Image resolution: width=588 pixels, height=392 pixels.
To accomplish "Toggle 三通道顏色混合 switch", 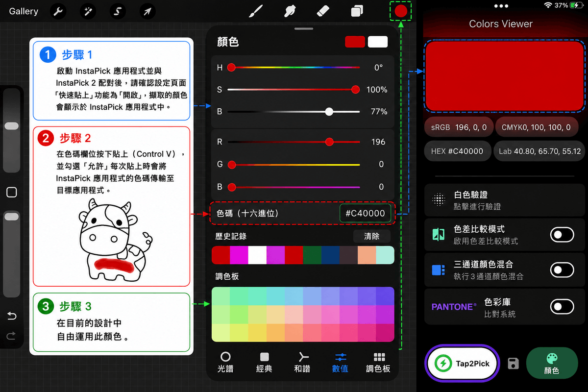I will click(x=562, y=270).
